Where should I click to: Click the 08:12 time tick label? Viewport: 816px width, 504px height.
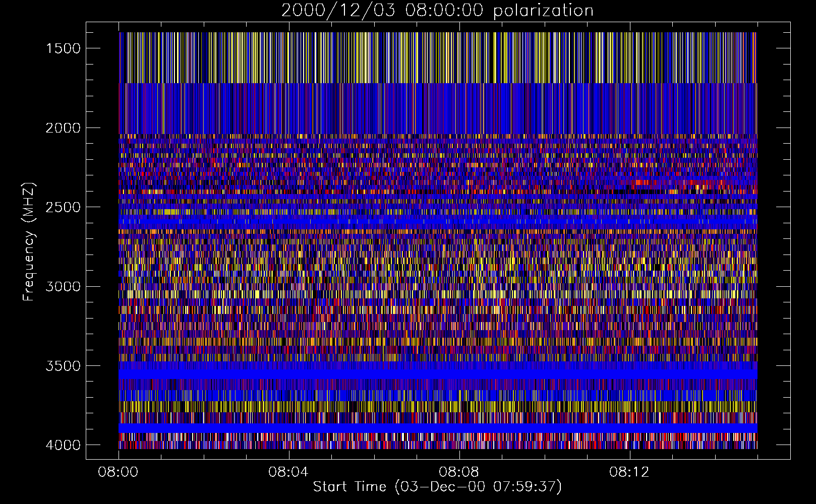(629, 472)
